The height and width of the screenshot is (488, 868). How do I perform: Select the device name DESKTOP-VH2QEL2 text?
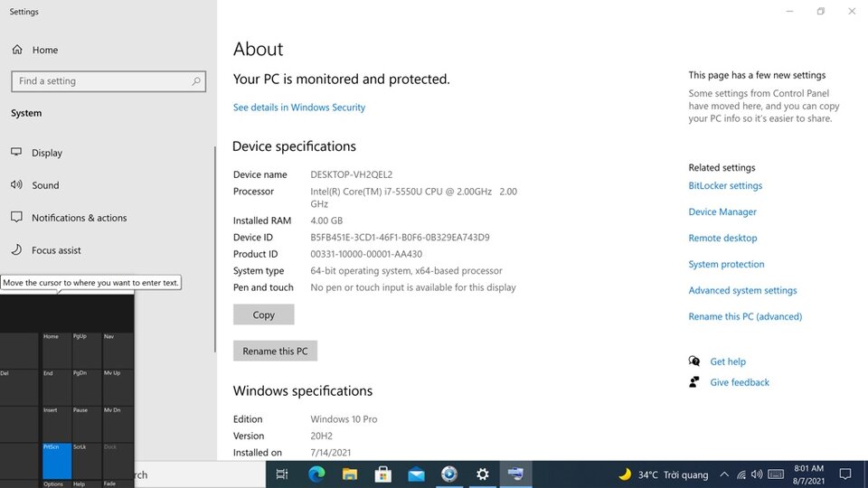[351, 174]
